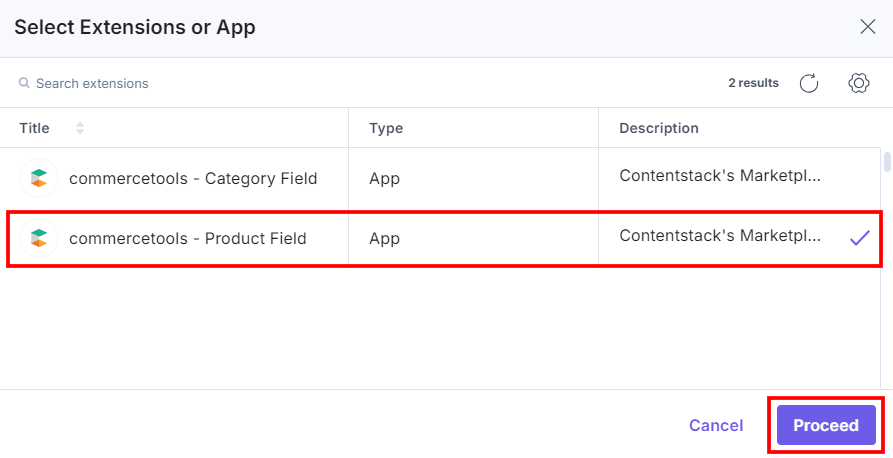
Task: Click the Type column header
Action: (x=386, y=128)
